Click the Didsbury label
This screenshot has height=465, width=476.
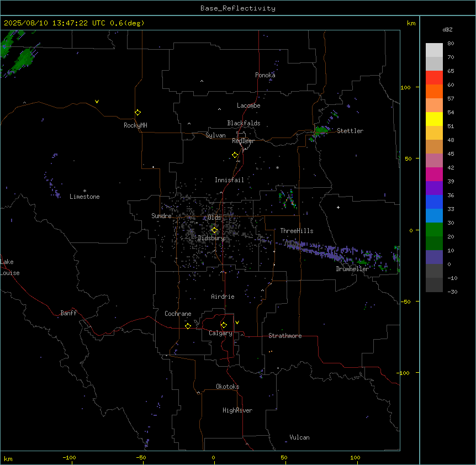pos(211,238)
